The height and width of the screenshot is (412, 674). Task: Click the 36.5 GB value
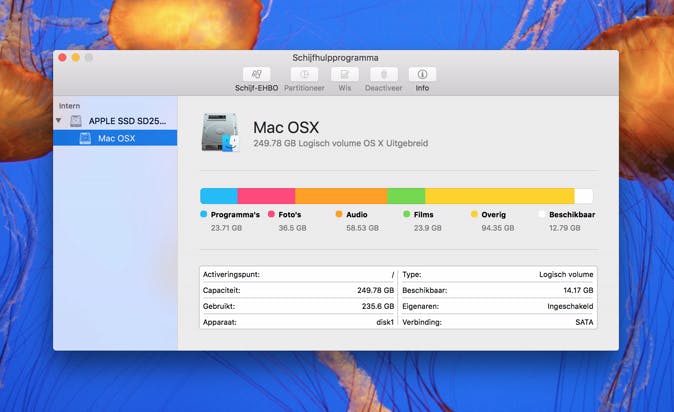[x=292, y=228]
